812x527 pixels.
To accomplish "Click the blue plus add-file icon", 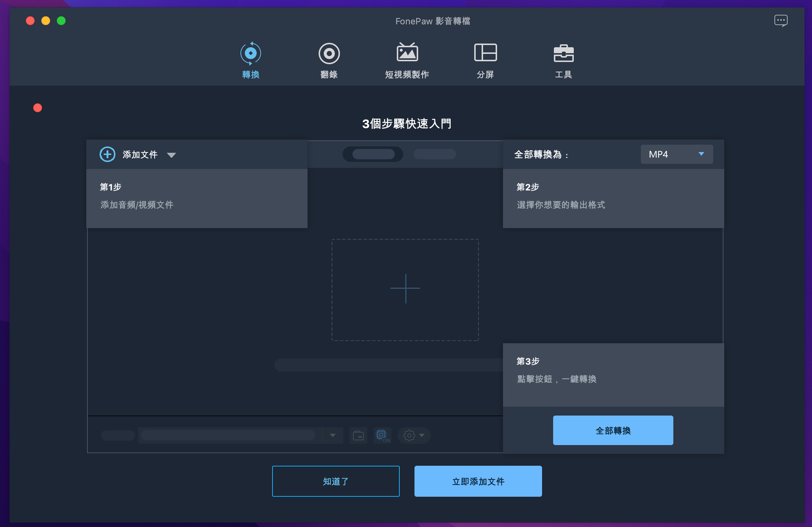I will coord(107,154).
